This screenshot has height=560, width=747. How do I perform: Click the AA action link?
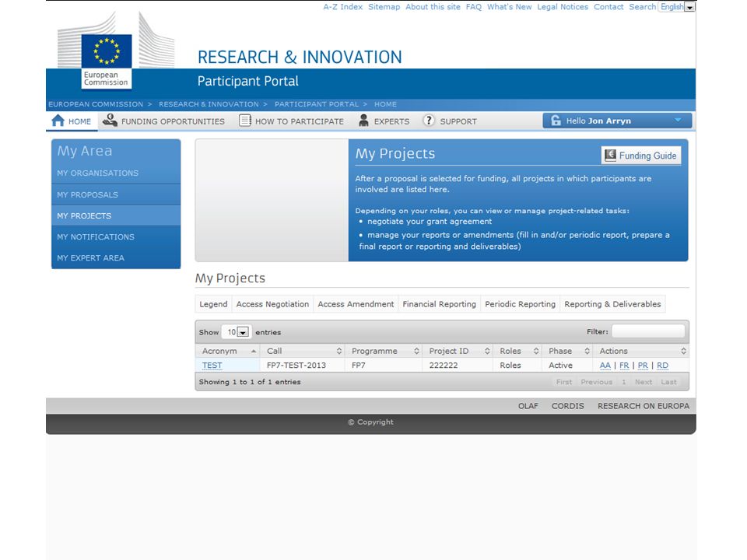605,366
